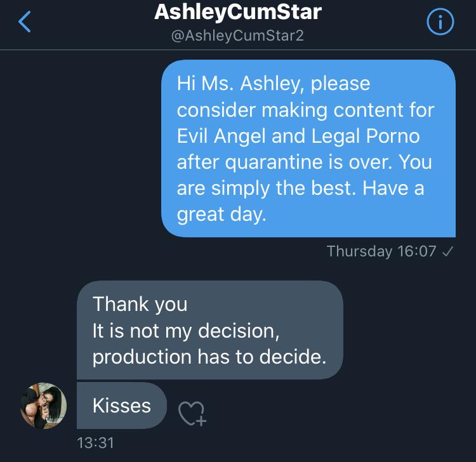Tap the "13:31" timestamp below Kisses
The image size is (476, 462).
point(95,442)
